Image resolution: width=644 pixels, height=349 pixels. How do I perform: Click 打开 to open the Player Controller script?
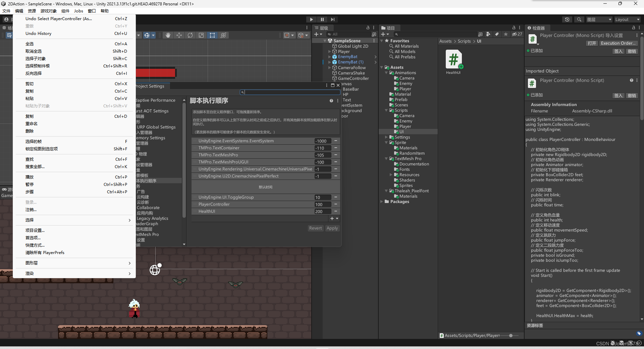pyautogui.click(x=592, y=43)
